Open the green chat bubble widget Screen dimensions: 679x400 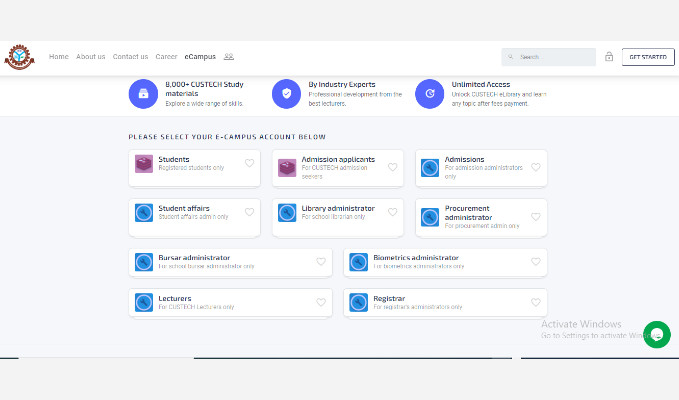click(x=656, y=334)
